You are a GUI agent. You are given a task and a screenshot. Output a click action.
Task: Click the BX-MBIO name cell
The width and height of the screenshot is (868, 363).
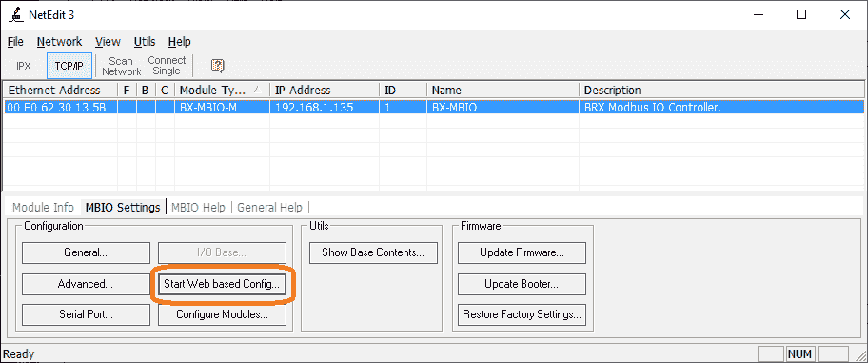pyautogui.click(x=503, y=108)
